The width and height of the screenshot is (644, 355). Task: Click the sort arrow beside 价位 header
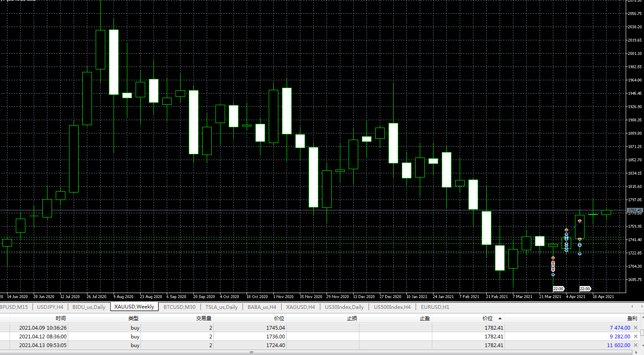click(500, 318)
